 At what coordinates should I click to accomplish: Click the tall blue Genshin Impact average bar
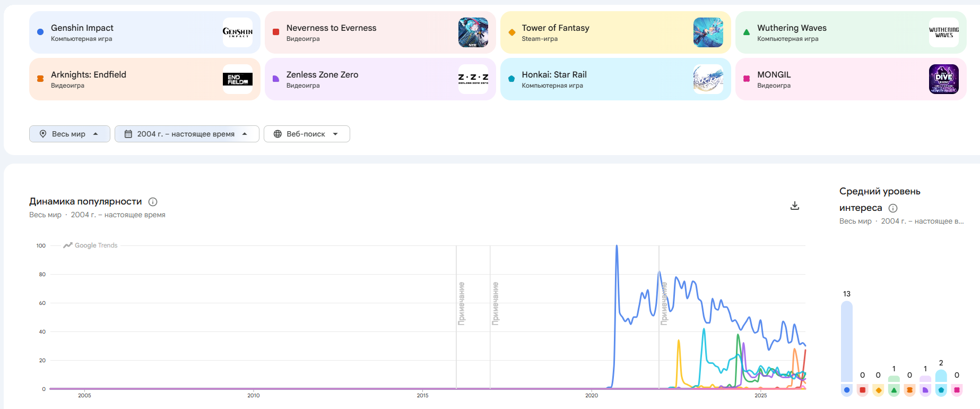pos(847,342)
